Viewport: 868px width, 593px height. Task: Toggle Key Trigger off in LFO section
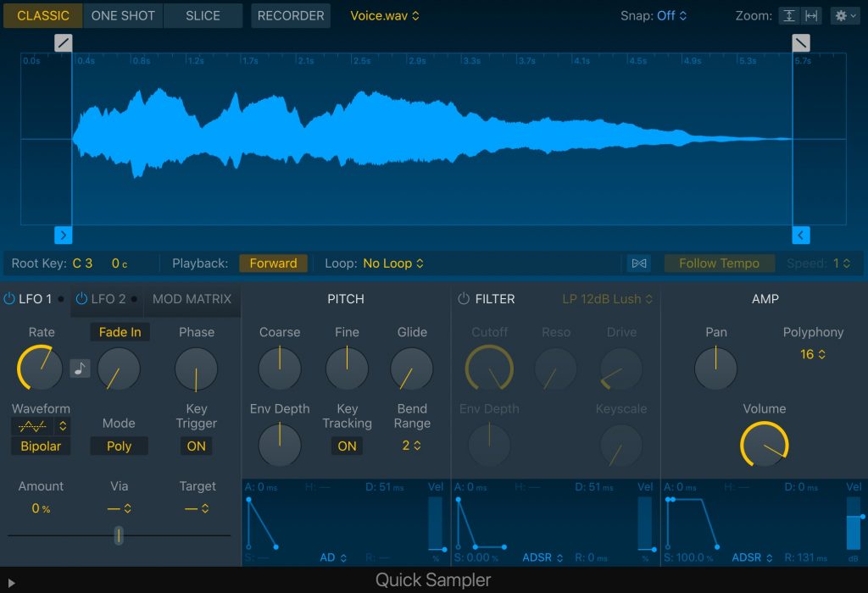click(x=196, y=446)
